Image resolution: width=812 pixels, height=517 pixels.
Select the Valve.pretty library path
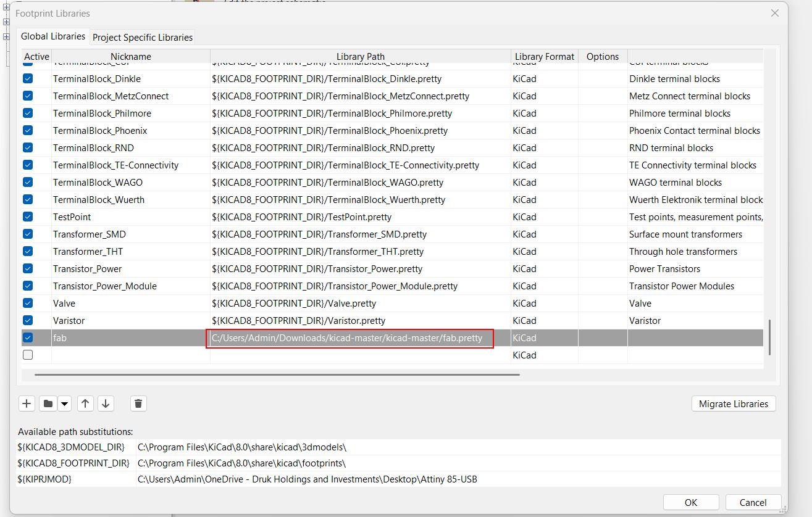click(x=361, y=303)
